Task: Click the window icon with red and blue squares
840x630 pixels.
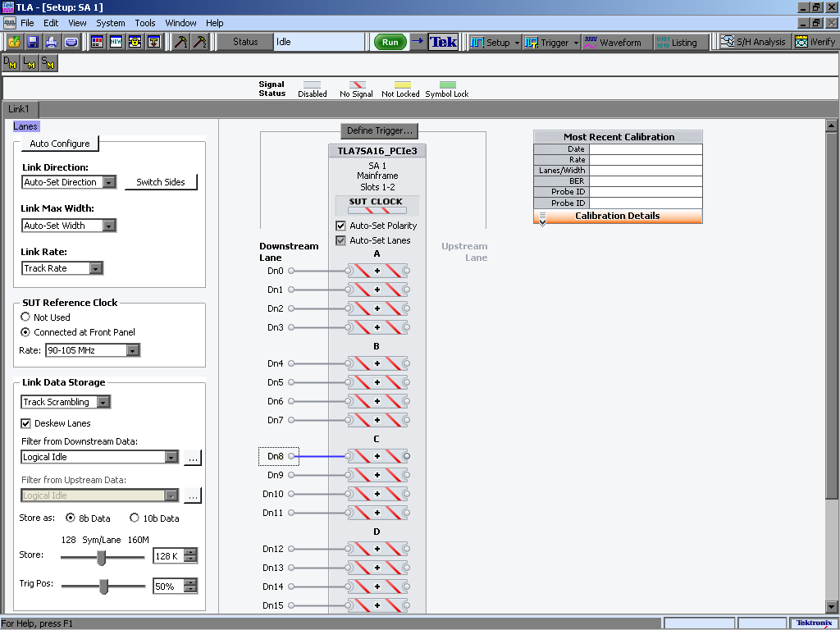Action: (97, 42)
